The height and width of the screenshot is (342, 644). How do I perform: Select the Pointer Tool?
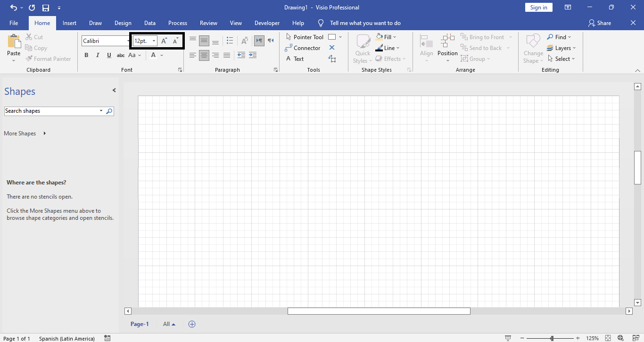305,37
